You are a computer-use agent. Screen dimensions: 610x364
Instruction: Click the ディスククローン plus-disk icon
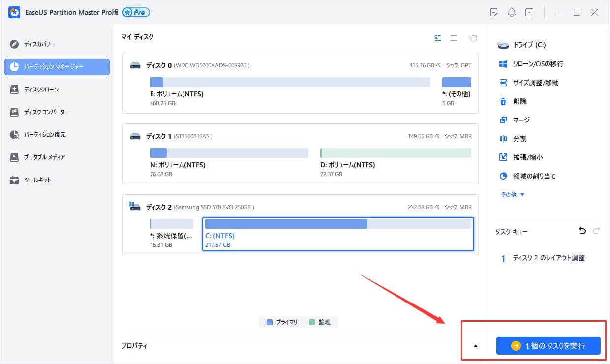(14, 90)
